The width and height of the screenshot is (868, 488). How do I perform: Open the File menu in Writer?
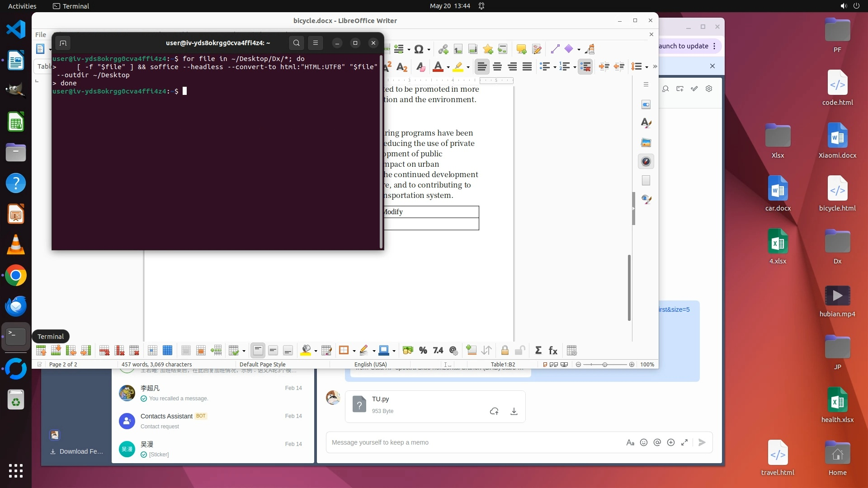(x=41, y=34)
